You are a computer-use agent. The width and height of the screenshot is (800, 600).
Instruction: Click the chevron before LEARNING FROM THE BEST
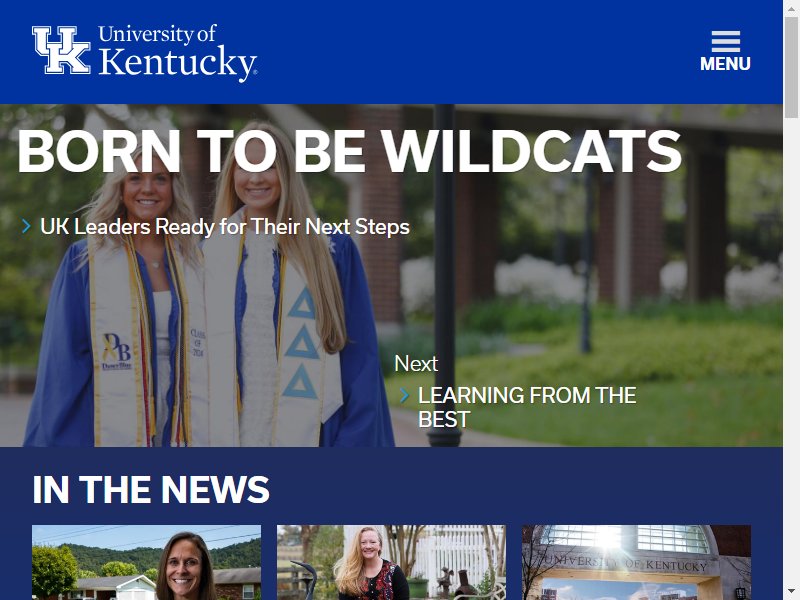tap(405, 395)
